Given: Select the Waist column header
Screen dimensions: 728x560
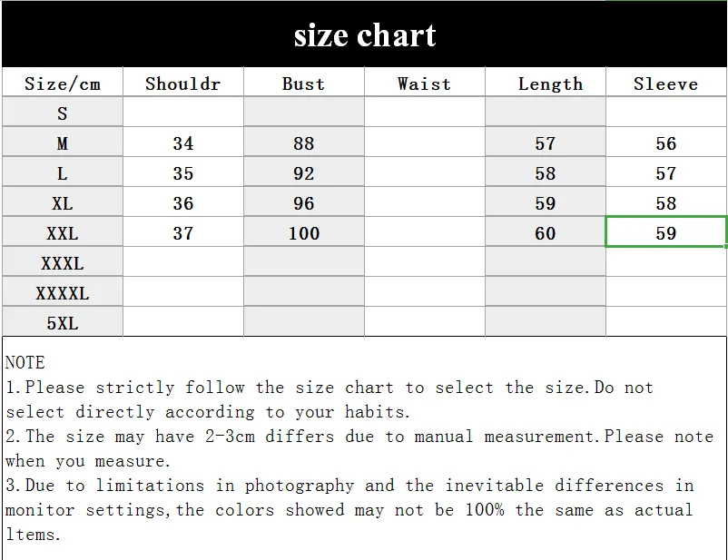Looking at the screenshot, I should (x=424, y=82).
